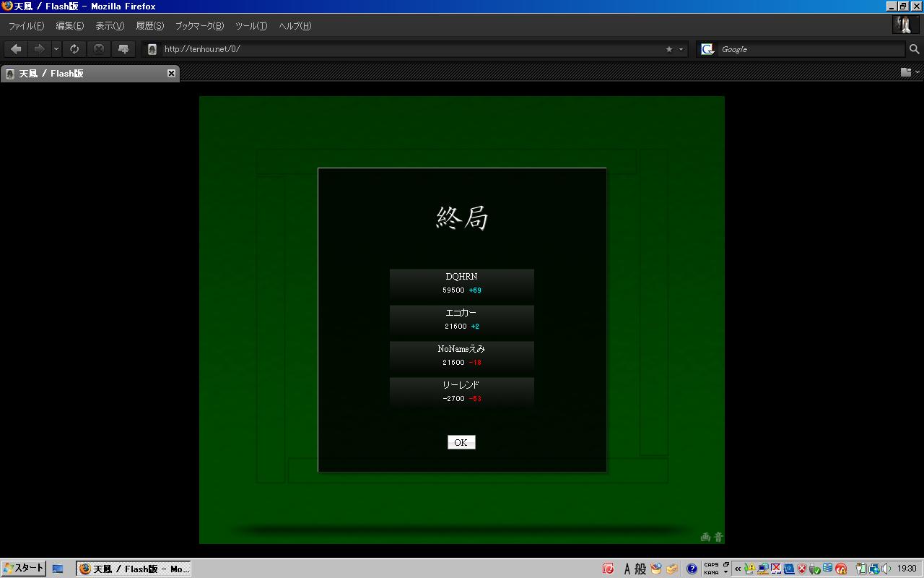The width and height of the screenshot is (924, 578).
Task: Reload the page with the refresh icon
Action: tap(74, 49)
